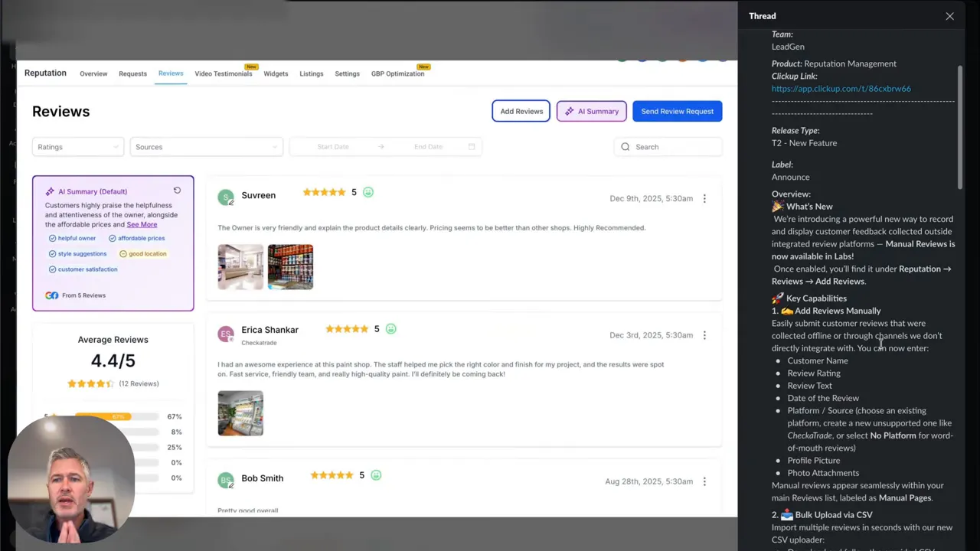Image resolution: width=980 pixels, height=551 pixels.
Task: Click the 'style suggestions' tag
Action: [77, 253]
